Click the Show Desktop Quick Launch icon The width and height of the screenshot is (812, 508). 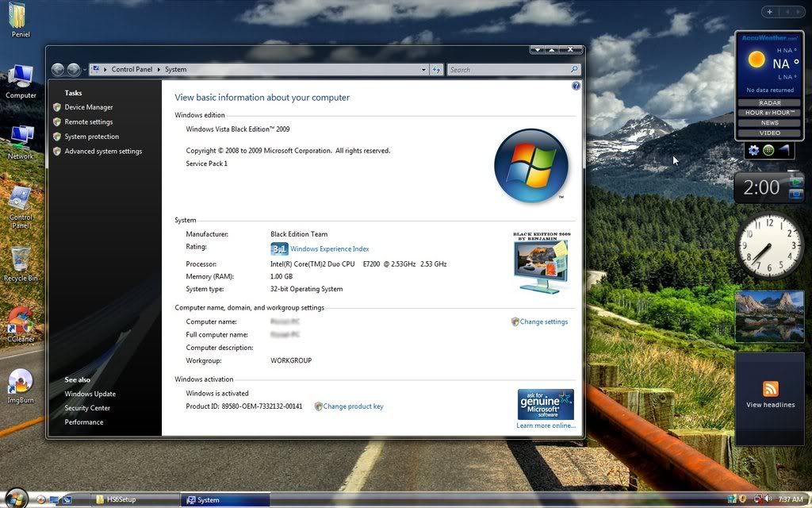[54, 500]
